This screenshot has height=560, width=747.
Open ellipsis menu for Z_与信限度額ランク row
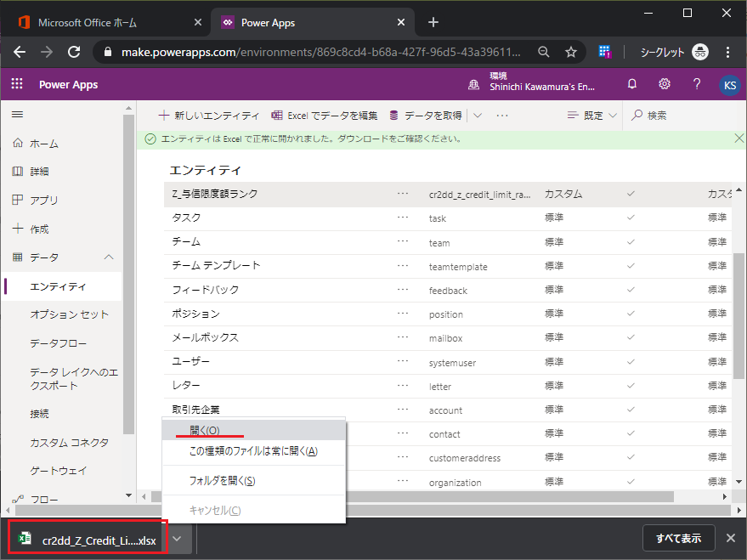403,194
